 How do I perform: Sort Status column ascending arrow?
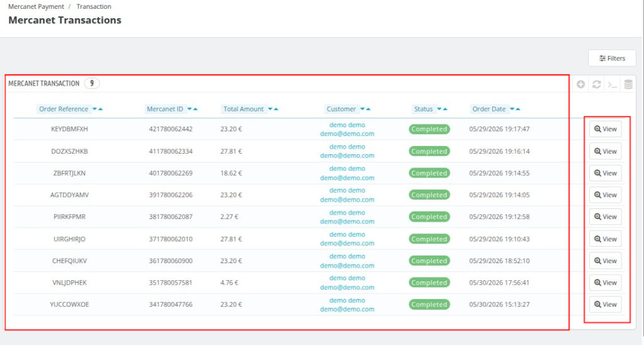pyautogui.click(x=445, y=109)
